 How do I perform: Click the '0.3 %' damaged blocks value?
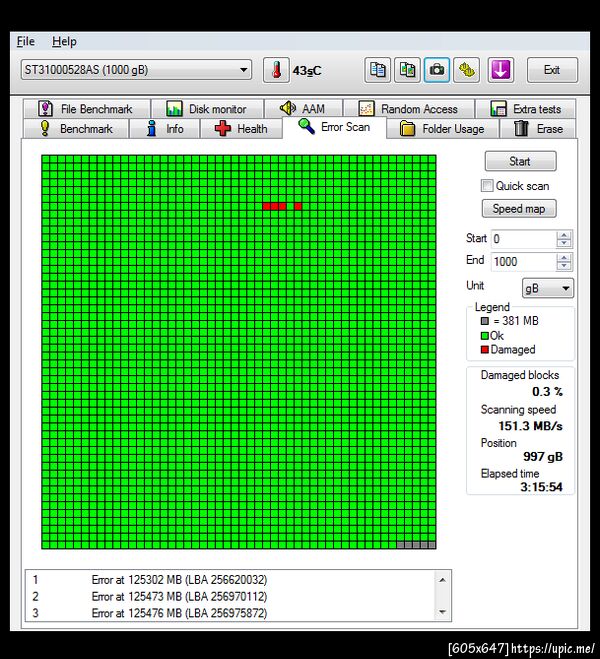[x=547, y=392]
